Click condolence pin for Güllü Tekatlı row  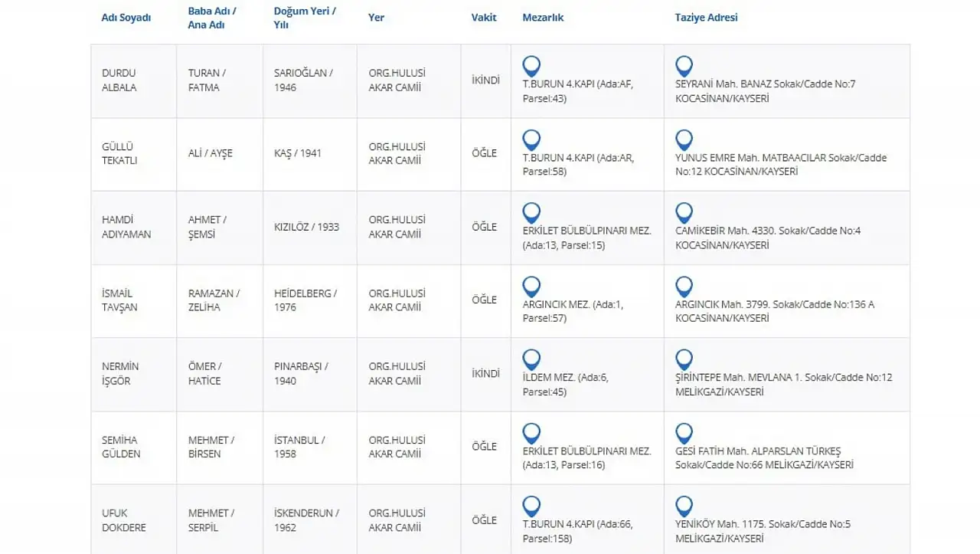click(684, 139)
